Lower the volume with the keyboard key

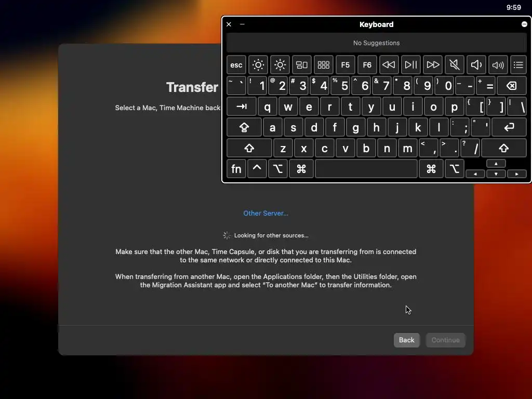pos(476,65)
